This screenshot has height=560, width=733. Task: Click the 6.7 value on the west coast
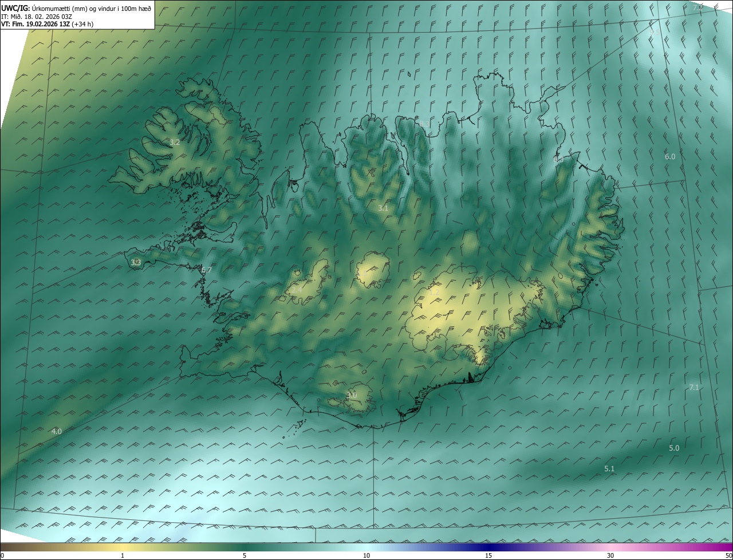207,270
